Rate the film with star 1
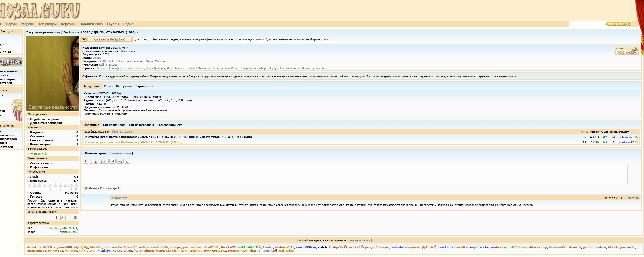Viewport: 644px width, 257px height. pos(29,186)
